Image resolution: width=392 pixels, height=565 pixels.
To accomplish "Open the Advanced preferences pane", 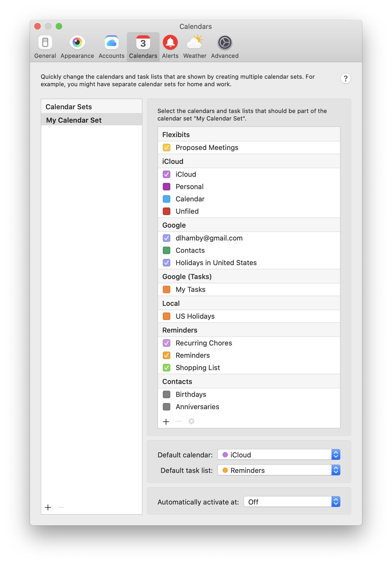I will 225,47.
